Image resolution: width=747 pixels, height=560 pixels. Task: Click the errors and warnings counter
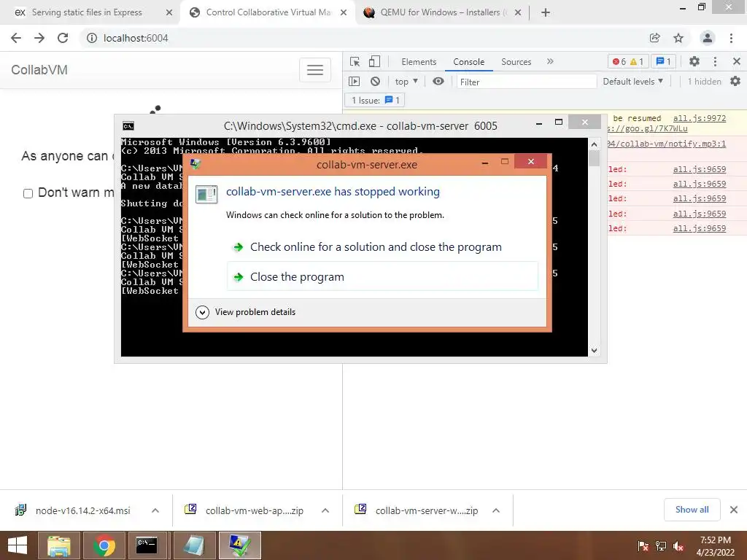(x=628, y=61)
